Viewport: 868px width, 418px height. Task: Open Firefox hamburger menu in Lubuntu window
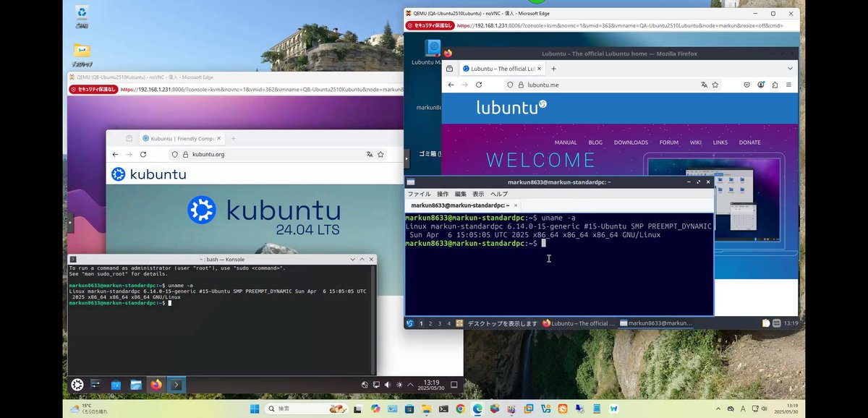click(x=788, y=85)
